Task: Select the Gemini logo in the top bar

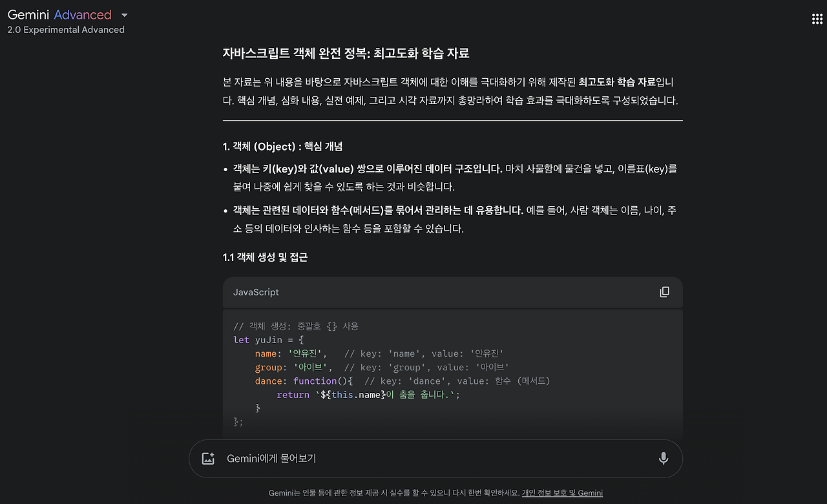Action: pyautogui.click(x=27, y=14)
